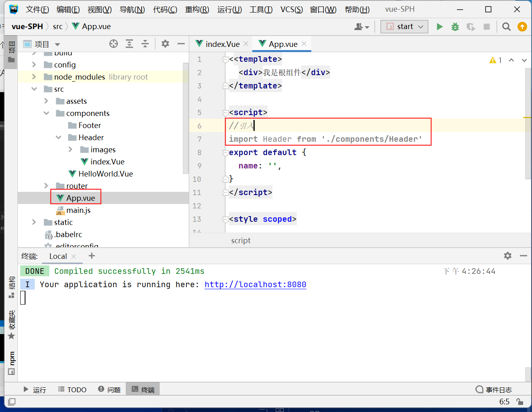Click Expand All icon in project panel
The image size is (532, 412).
tap(129, 44)
